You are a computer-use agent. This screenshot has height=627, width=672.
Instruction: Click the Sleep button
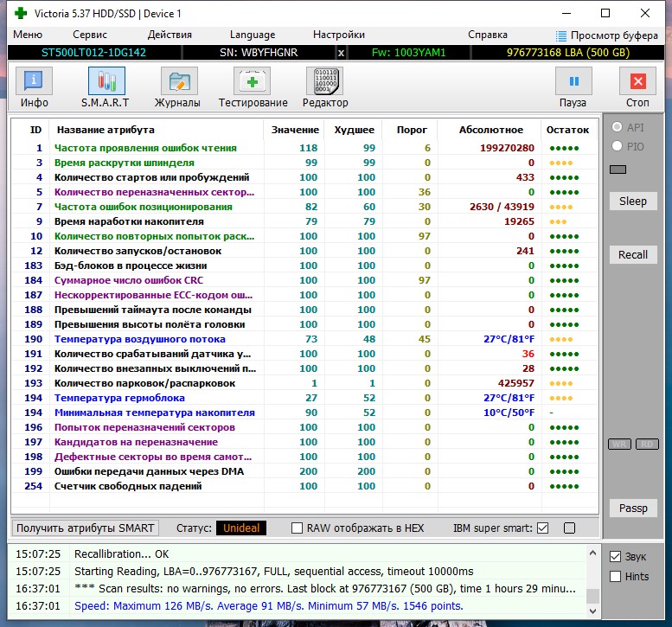633,201
